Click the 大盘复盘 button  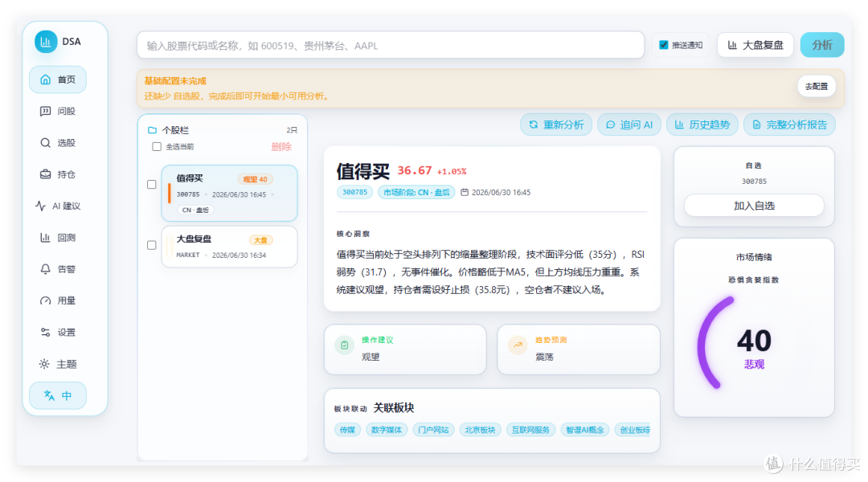pos(755,45)
